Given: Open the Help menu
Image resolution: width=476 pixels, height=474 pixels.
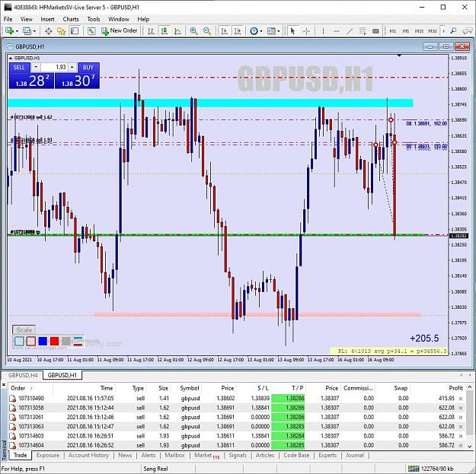Looking at the screenshot, I should [x=143, y=19].
